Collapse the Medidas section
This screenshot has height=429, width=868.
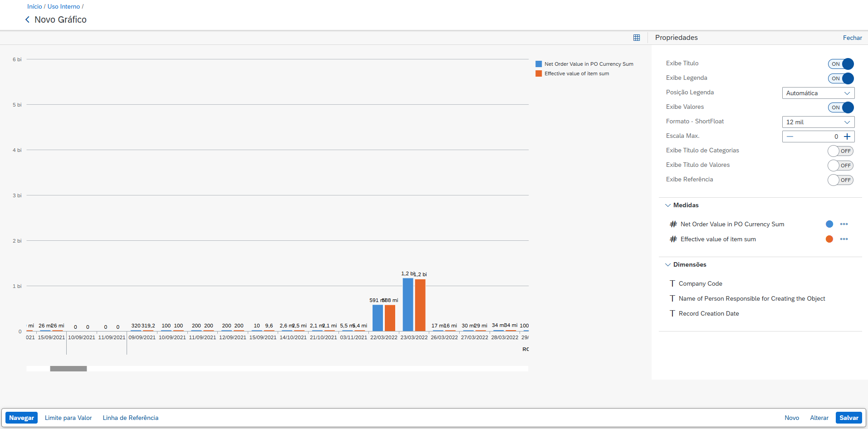click(x=668, y=205)
